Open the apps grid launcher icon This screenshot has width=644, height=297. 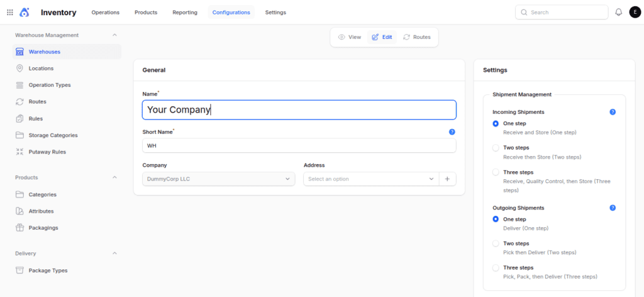pos(10,13)
